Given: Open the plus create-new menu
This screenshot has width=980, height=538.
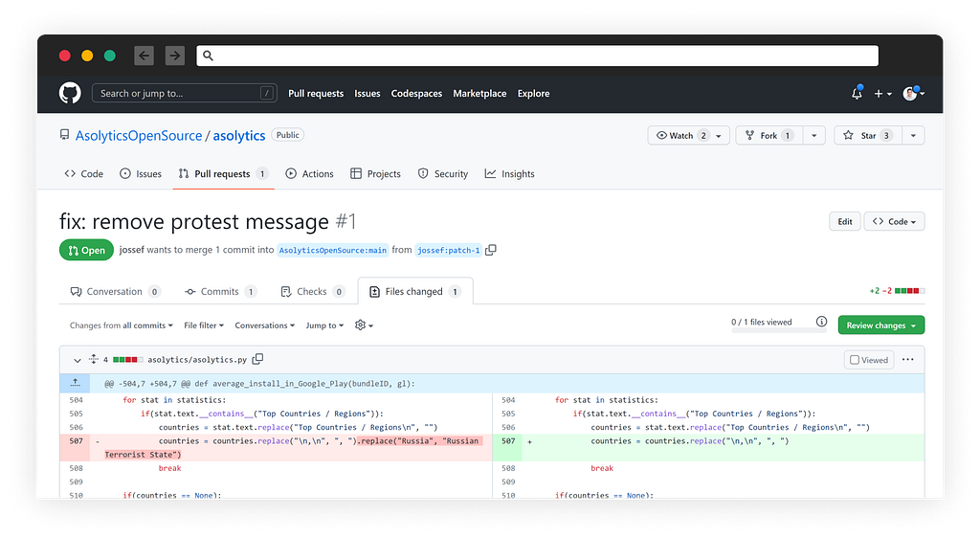Looking at the screenshot, I should (882, 94).
